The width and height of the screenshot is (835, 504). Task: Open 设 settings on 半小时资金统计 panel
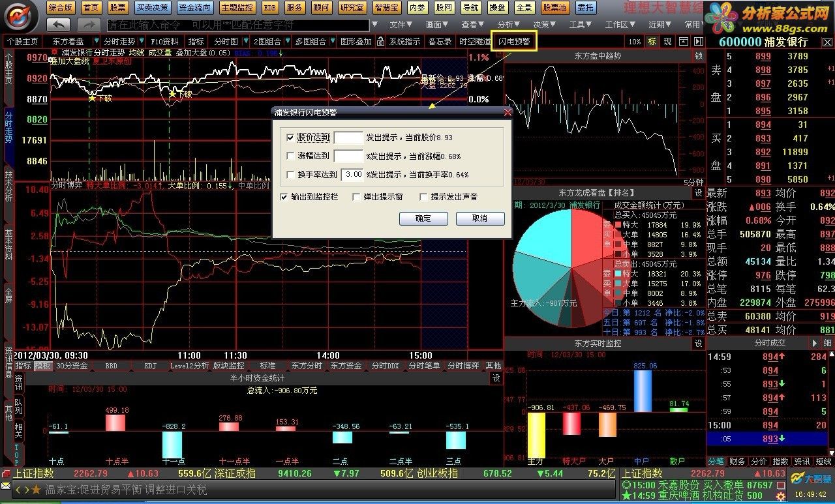click(496, 378)
